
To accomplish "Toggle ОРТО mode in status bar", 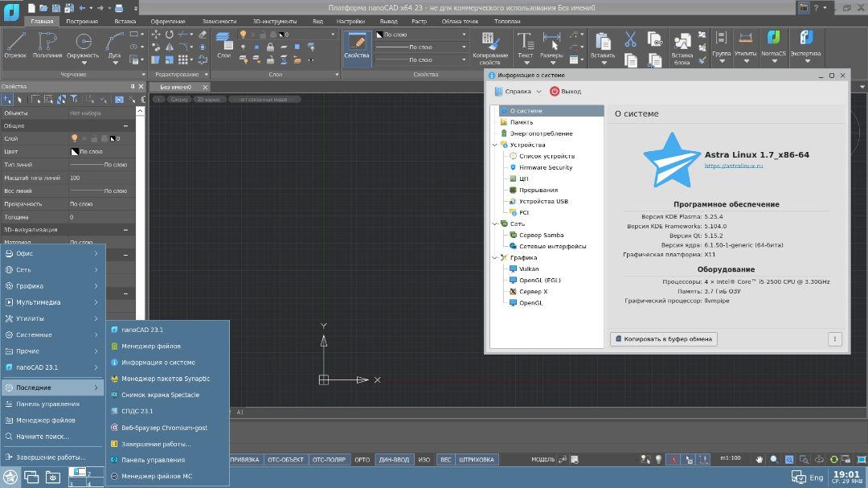I will (362, 460).
